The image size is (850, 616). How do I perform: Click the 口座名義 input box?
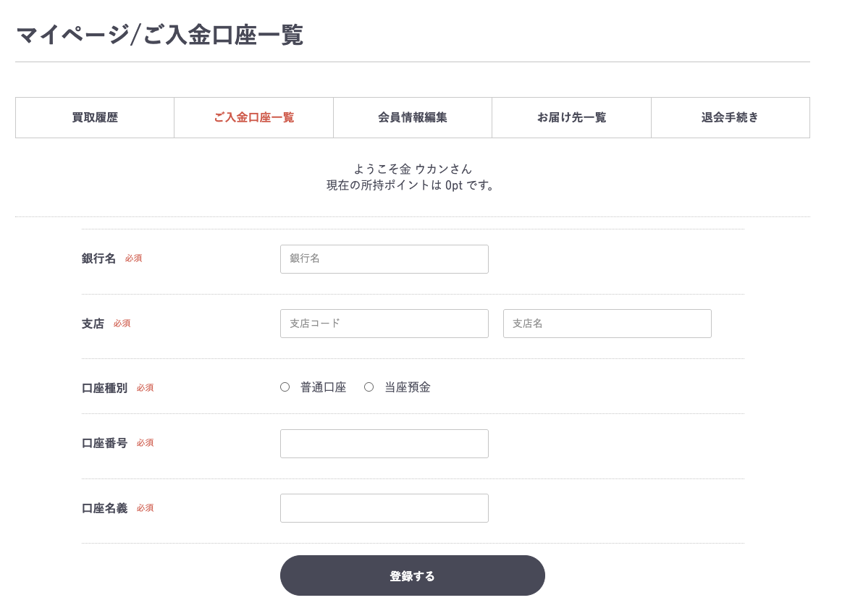point(384,508)
